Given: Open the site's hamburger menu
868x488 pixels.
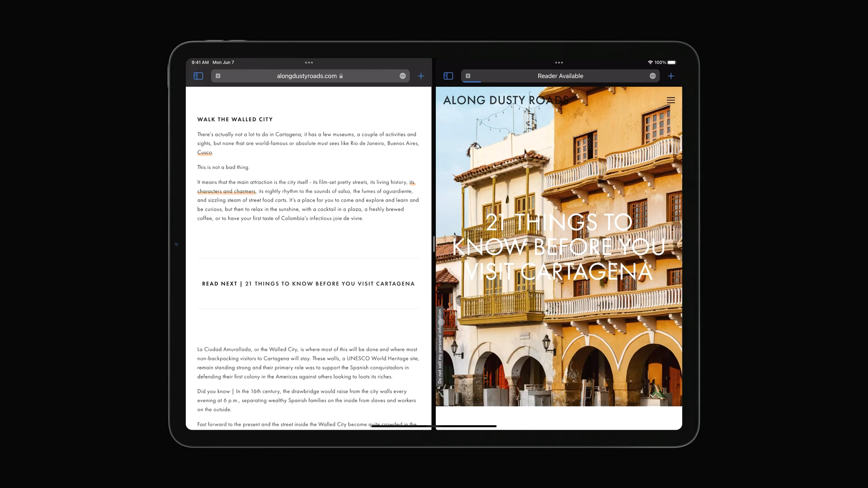Looking at the screenshot, I should 670,100.
